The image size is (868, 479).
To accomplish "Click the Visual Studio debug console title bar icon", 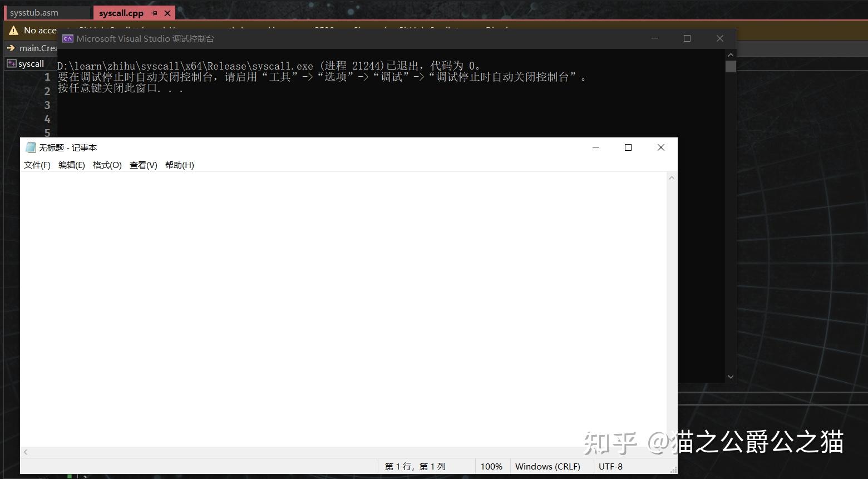I will pos(67,38).
